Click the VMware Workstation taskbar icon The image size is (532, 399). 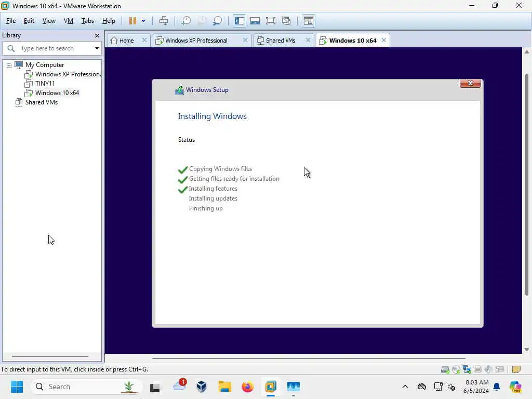[271, 387]
